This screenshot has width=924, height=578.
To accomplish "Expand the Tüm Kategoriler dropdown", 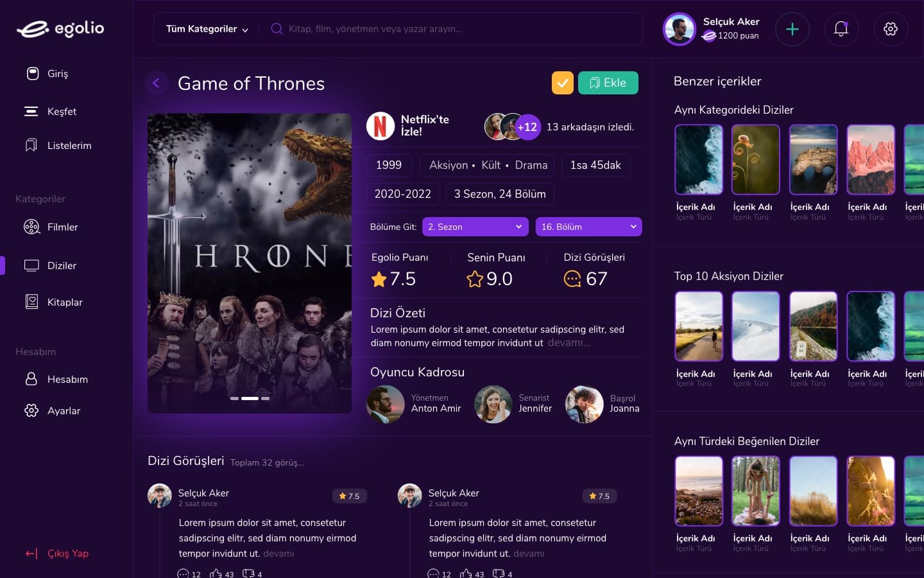I will tap(207, 29).
